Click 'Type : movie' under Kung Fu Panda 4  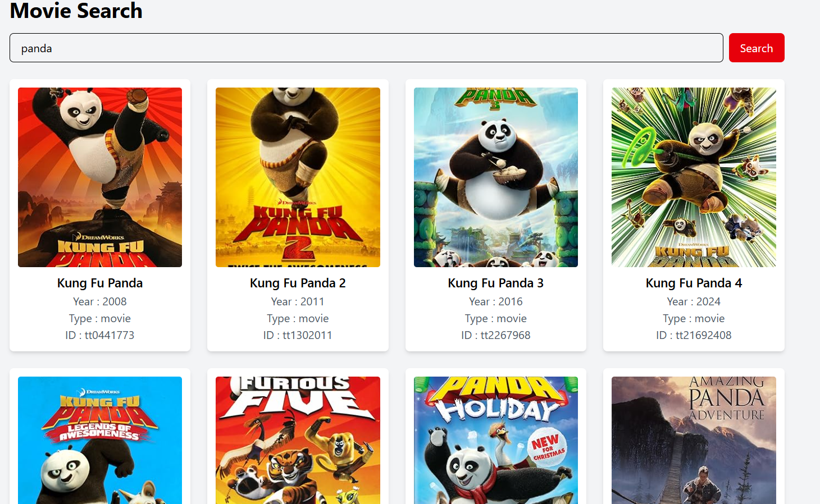(694, 318)
